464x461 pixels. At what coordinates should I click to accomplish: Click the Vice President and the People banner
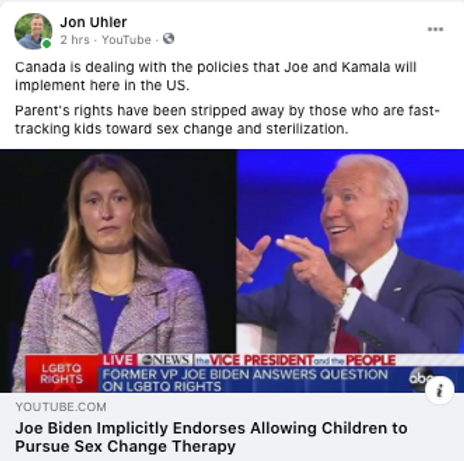point(295,360)
